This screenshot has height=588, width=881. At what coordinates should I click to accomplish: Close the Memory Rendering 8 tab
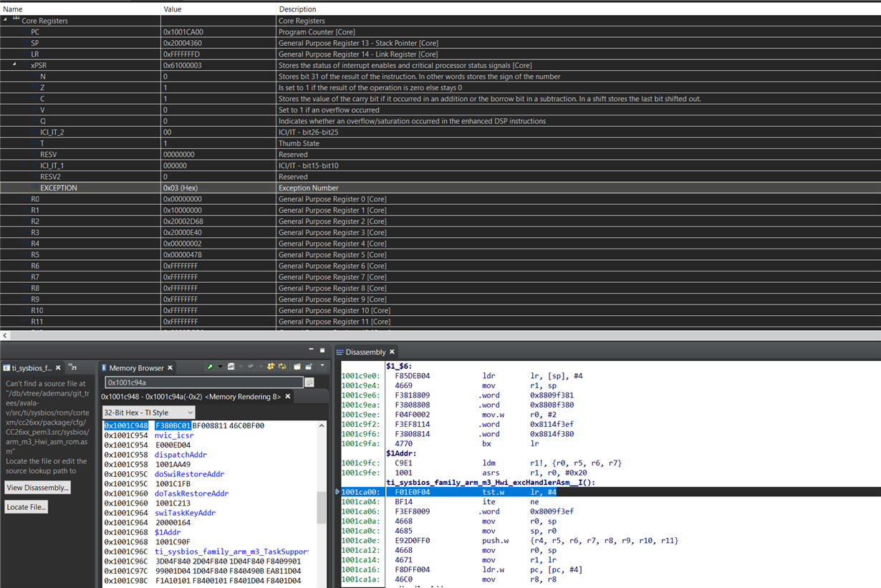[287, 396]
